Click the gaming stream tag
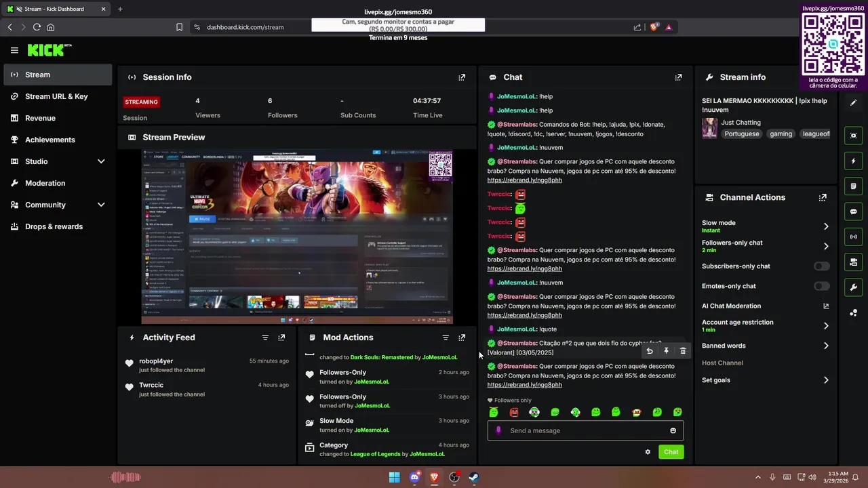 pos(781,134)
